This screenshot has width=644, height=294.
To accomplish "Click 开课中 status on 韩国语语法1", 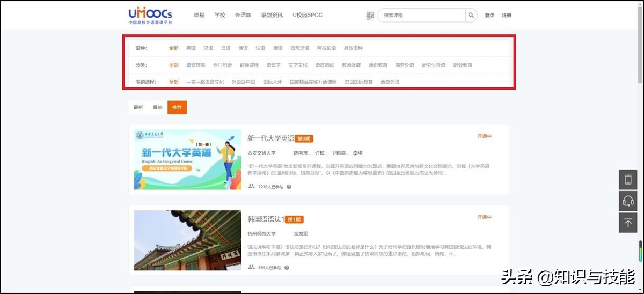I will (485, 217).
